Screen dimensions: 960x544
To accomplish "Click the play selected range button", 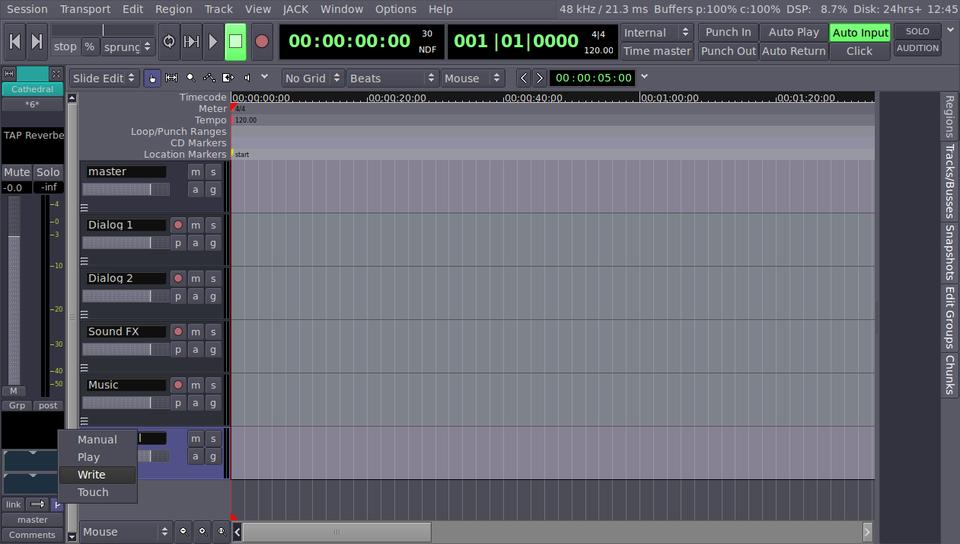I will (x=191, y=42).
